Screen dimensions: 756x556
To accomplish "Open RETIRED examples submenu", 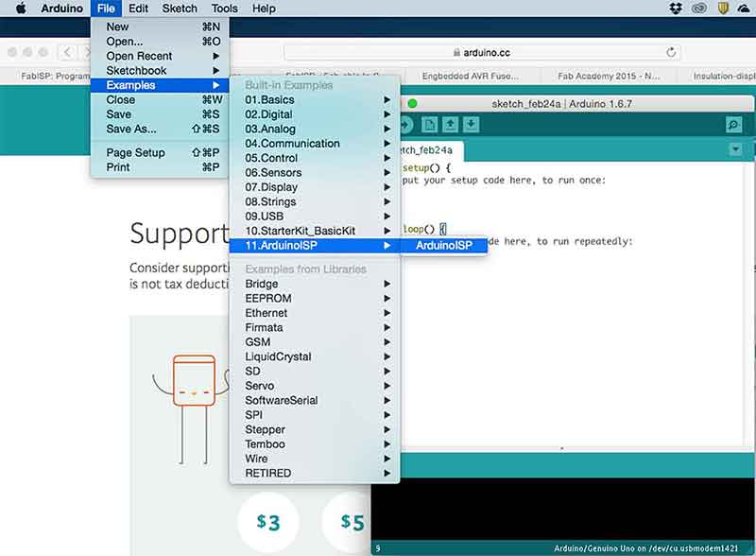I will click(x=315, y=473).
